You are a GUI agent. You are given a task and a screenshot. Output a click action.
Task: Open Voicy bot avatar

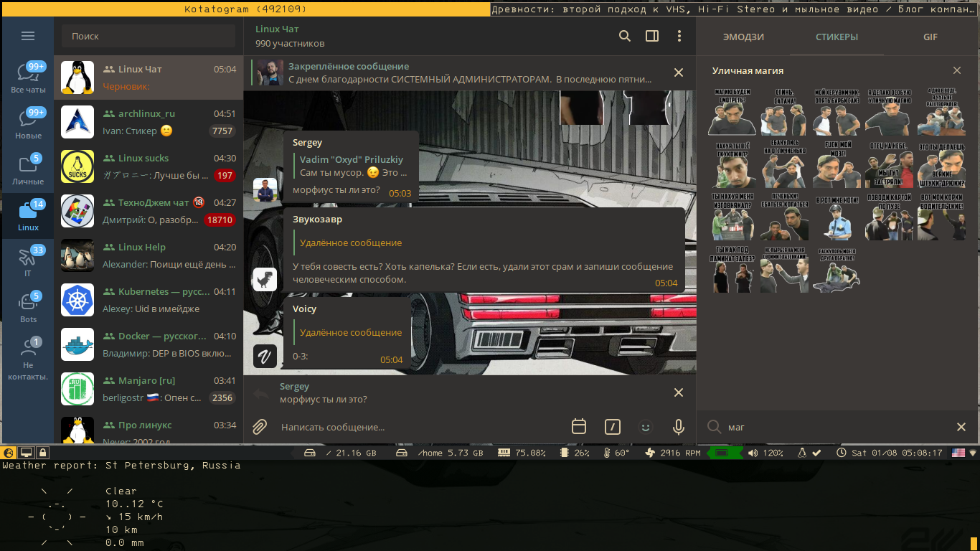[265, 357]
